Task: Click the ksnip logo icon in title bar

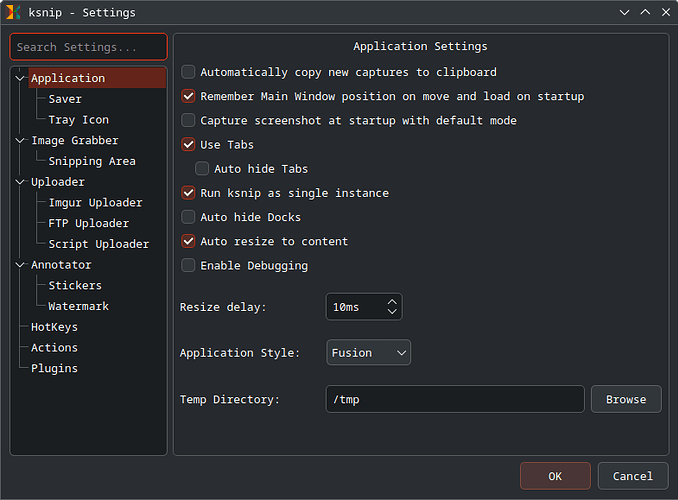Action: [x=13, y=13]
